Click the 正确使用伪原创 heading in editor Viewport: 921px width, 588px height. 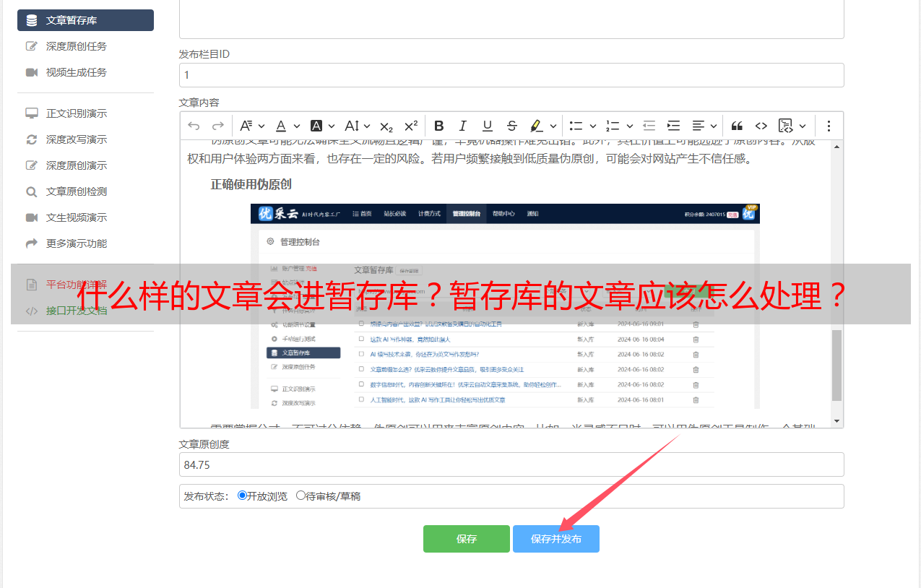[x=251, y=184]
